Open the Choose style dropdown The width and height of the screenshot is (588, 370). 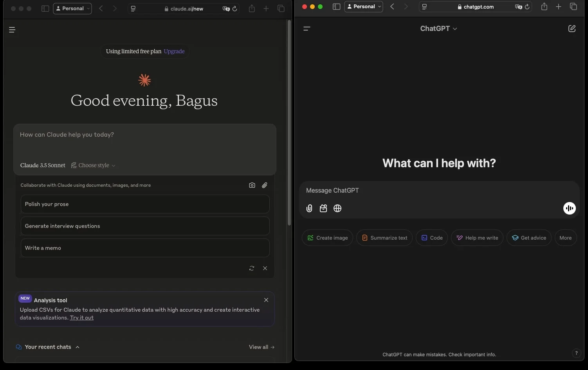[x=93, y=165]
